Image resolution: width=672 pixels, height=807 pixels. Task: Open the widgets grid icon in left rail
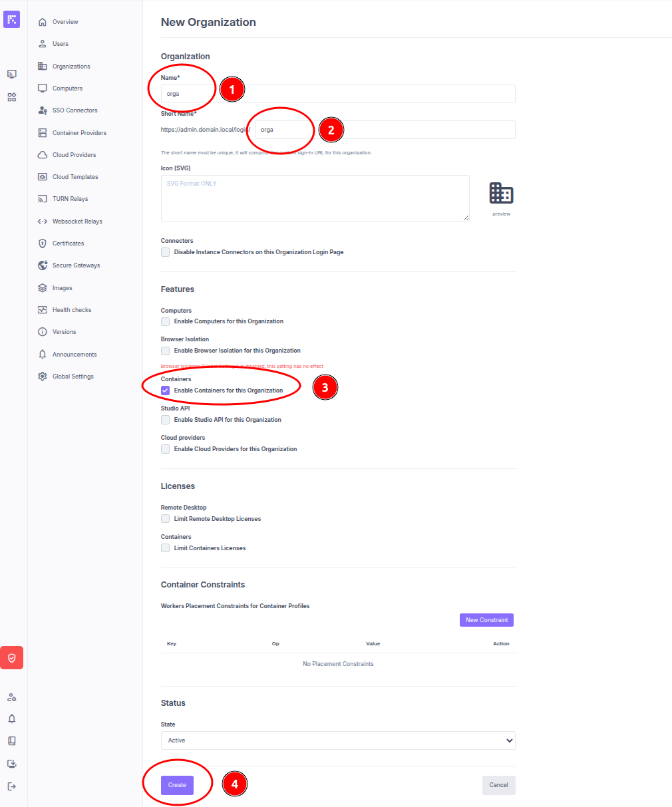click(x=11, y=97)
